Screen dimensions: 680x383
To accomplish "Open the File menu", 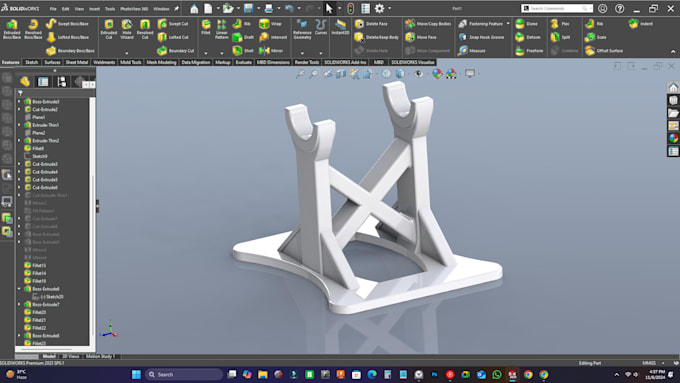I will (x=53, y=9).
